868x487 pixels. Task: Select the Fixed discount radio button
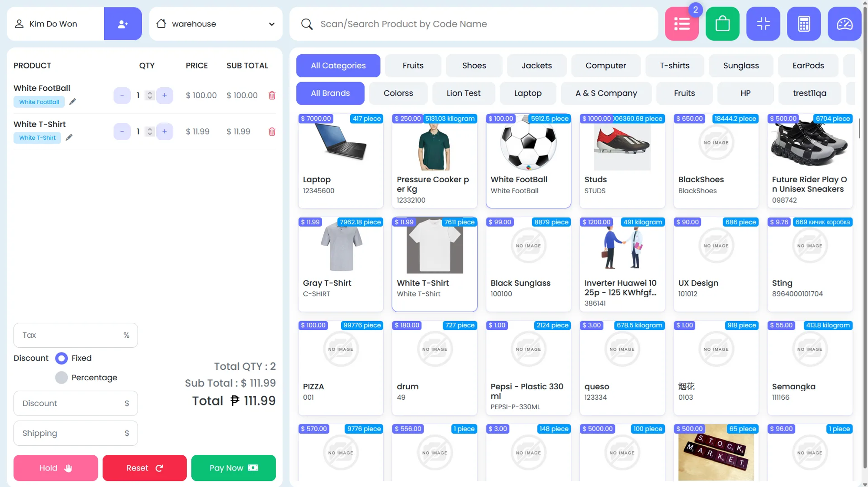point(62,358)
